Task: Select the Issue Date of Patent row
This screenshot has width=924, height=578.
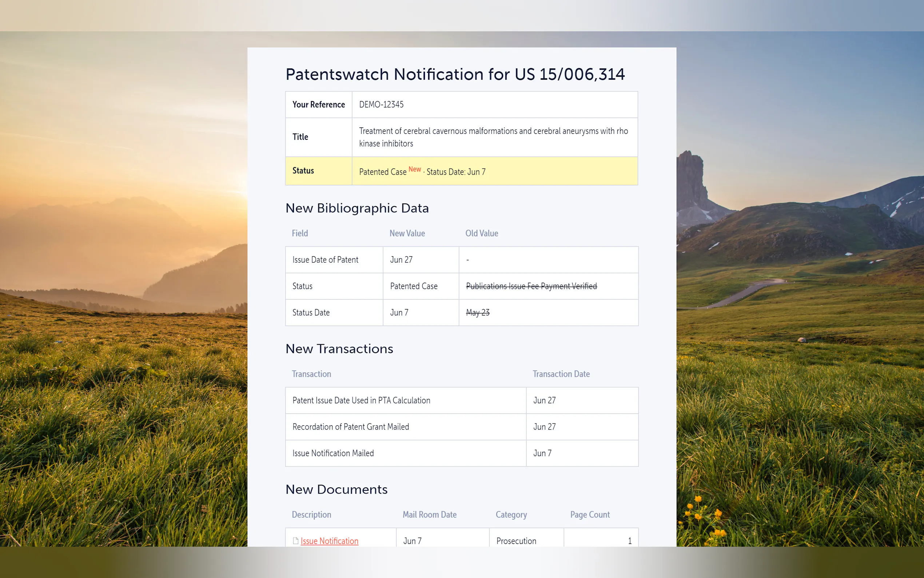Action: pos(326,260)
